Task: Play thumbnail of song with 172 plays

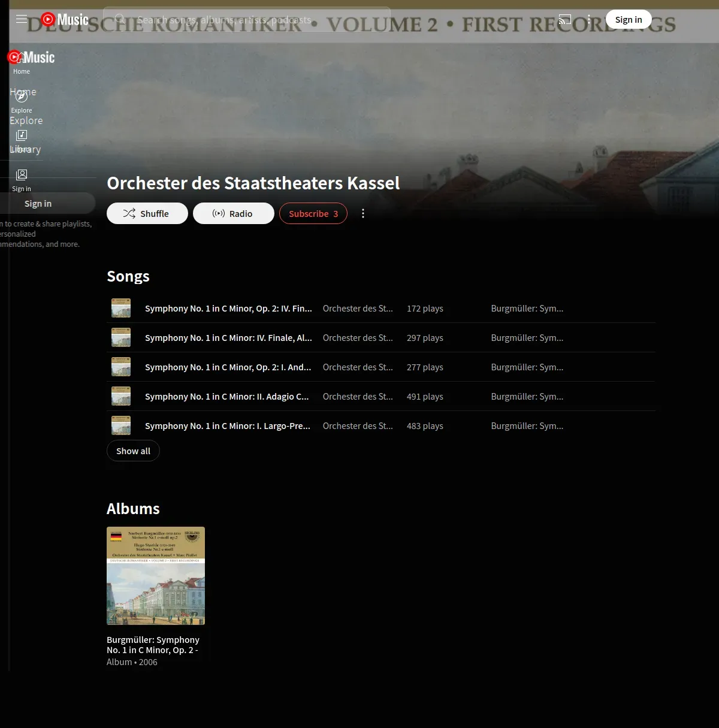Action: 121,308
